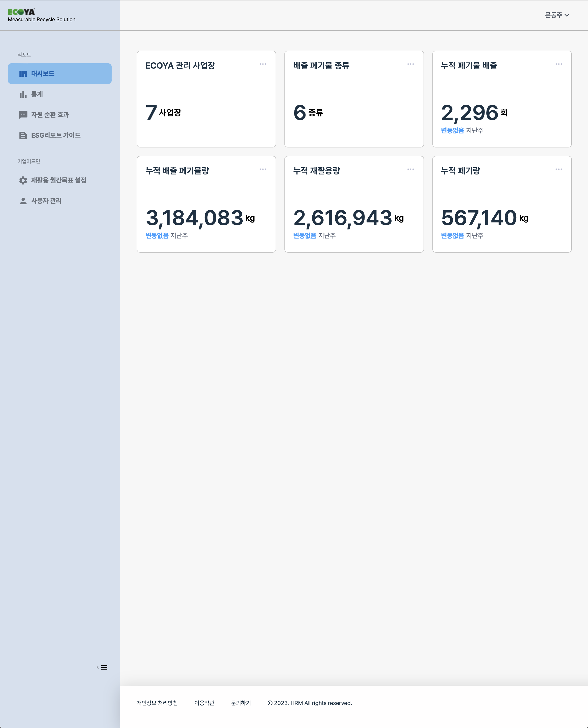Click 변동없음 under 2,616,943 kg

click(x=305, y=236)
